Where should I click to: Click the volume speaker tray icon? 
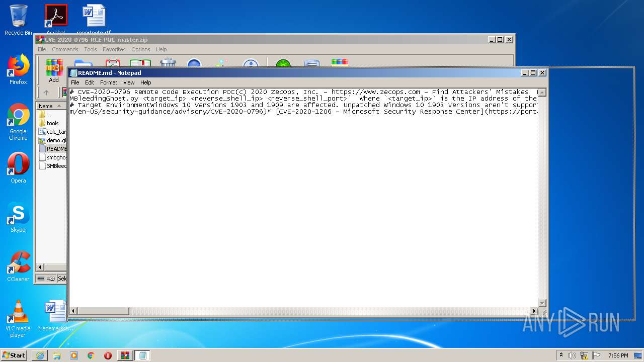pos(572,355)
